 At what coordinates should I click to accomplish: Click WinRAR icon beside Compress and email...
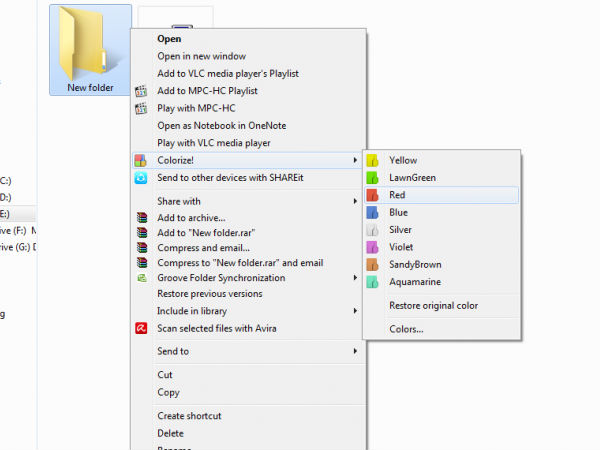click(142, 248)
